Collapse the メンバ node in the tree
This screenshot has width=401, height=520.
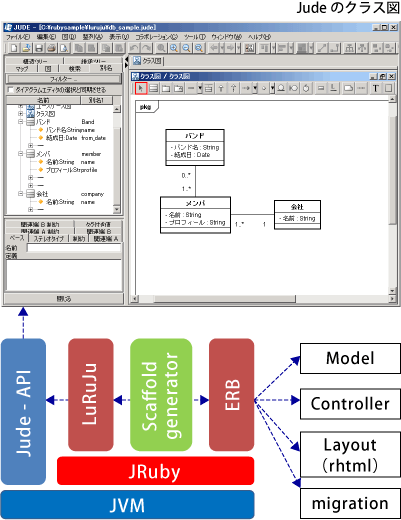tap(21, 154)
